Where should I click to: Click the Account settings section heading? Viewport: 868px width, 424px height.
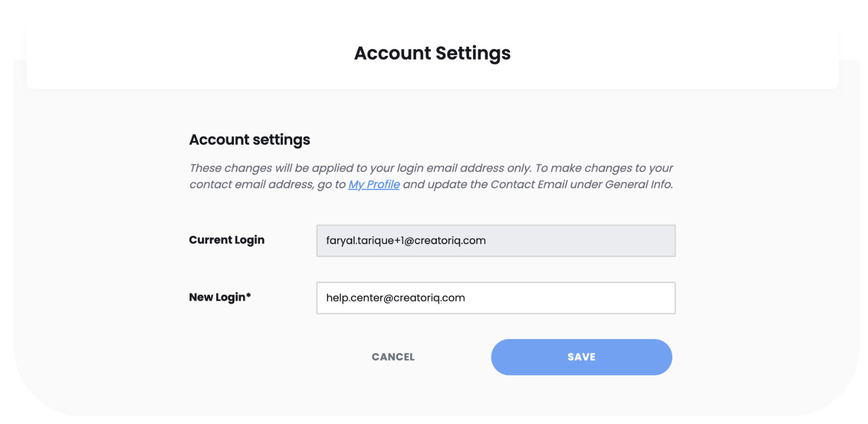click(250, 140)
